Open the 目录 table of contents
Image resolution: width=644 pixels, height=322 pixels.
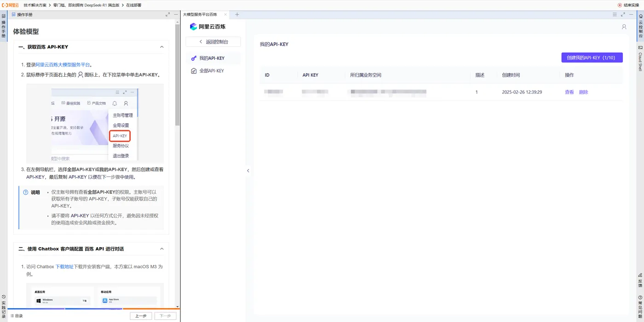[x=17, y=316]
